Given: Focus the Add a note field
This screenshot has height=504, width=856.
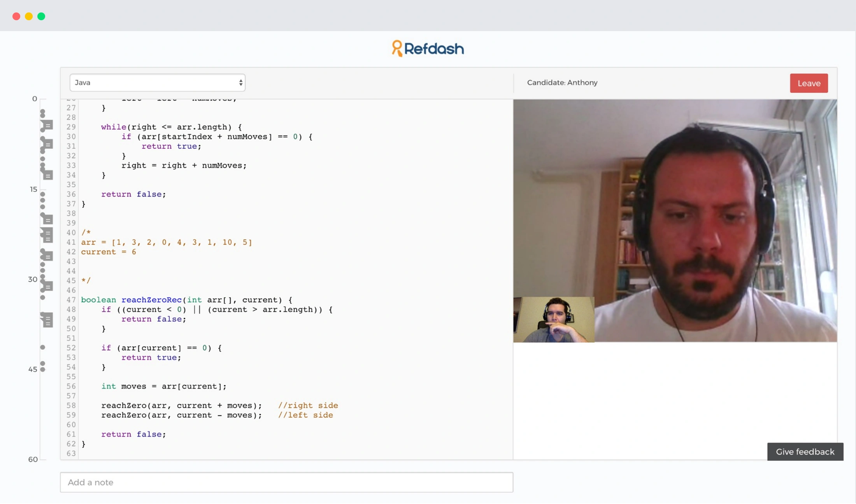Looking at the screenshot, I should [287, 482].
